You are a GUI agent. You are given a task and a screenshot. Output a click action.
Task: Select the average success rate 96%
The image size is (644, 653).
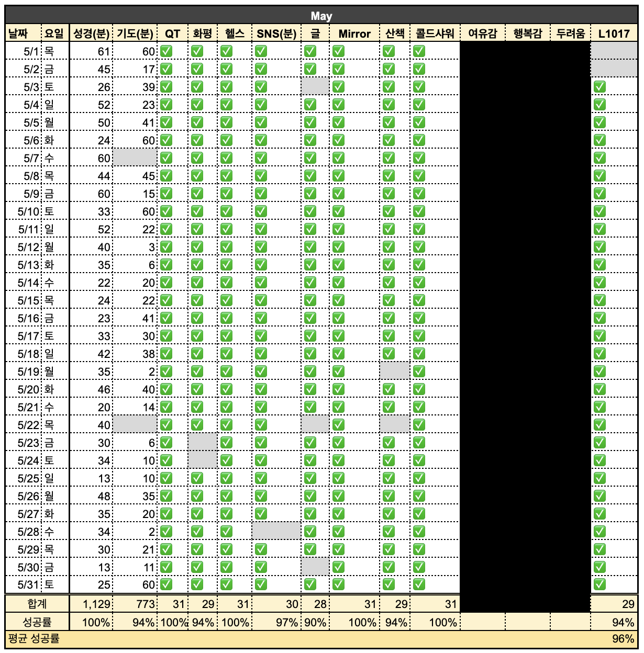coord(623,639)
